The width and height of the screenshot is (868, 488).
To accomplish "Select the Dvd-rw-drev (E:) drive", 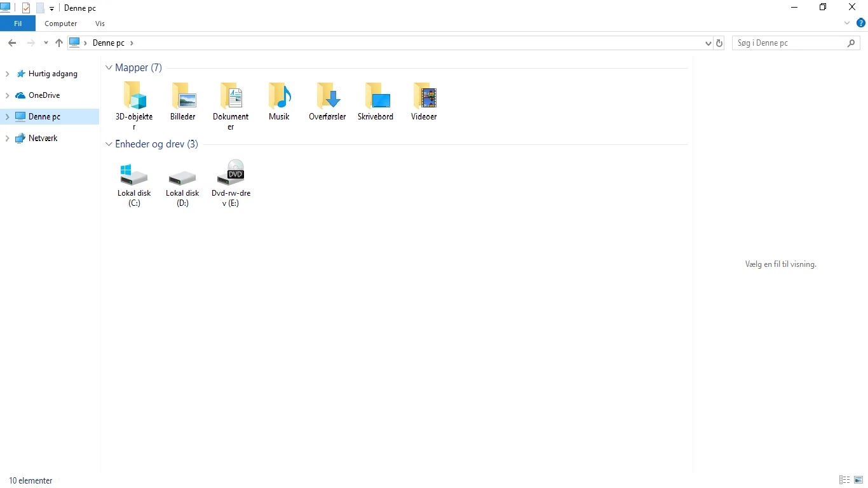I will click(231, 184).
